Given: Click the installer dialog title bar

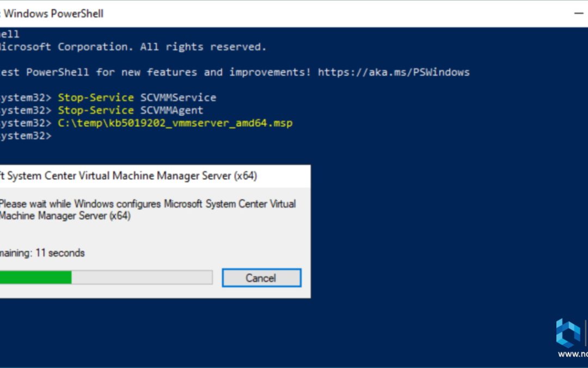Looking at the screenshot, I should (155, 176).
